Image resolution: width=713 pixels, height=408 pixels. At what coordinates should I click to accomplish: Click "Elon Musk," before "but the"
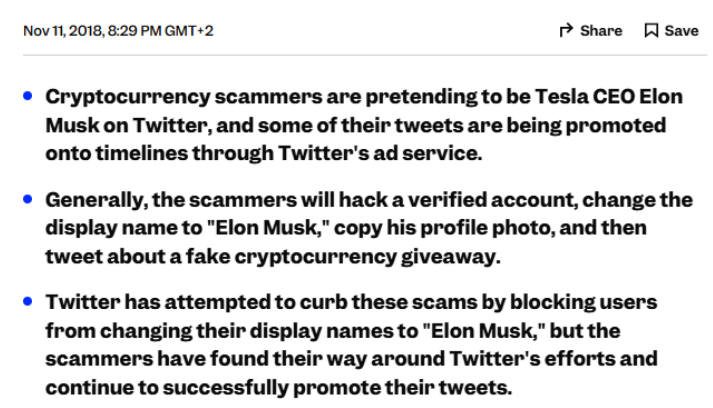point(484,331)
